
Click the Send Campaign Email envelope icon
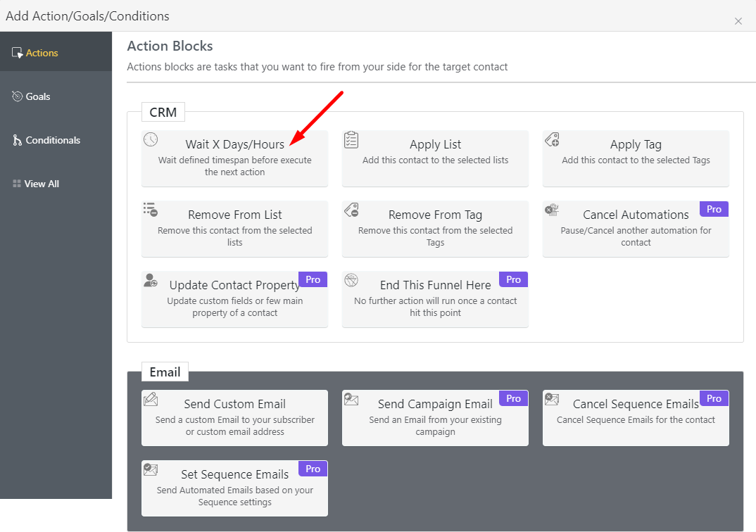(351, 399)
